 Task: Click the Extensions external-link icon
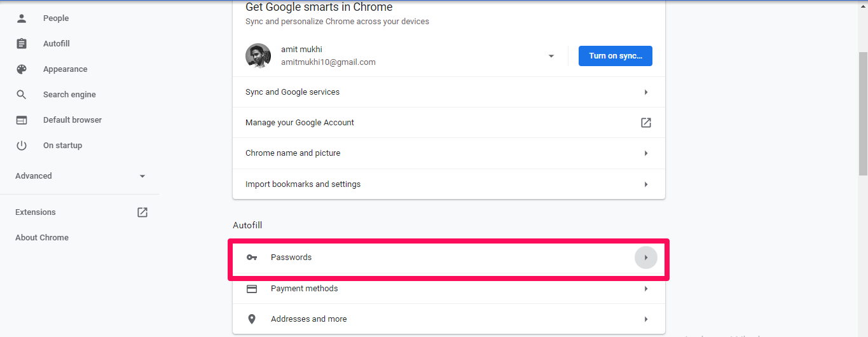click(142, 212)
